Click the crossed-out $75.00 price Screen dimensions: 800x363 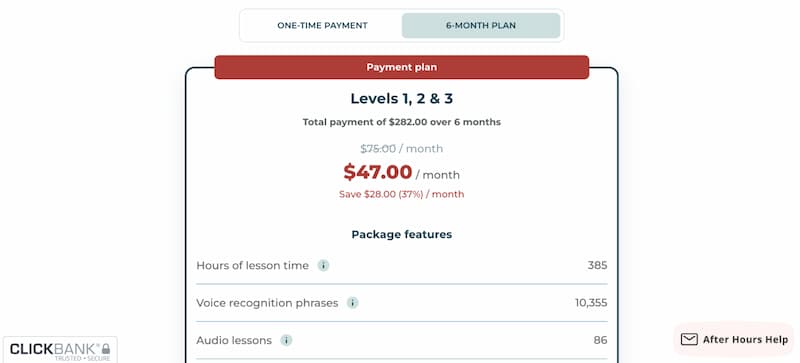pos(378,149)
